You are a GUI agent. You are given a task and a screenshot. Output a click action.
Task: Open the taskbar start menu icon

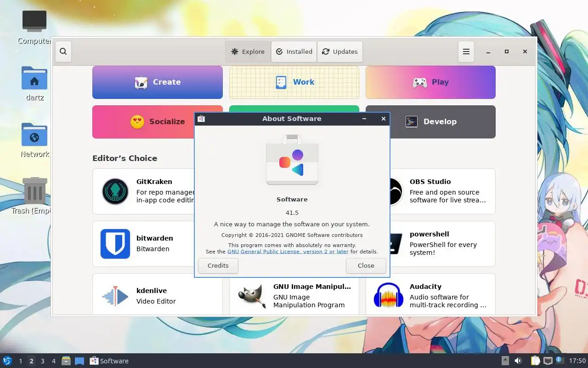point(7,361)
